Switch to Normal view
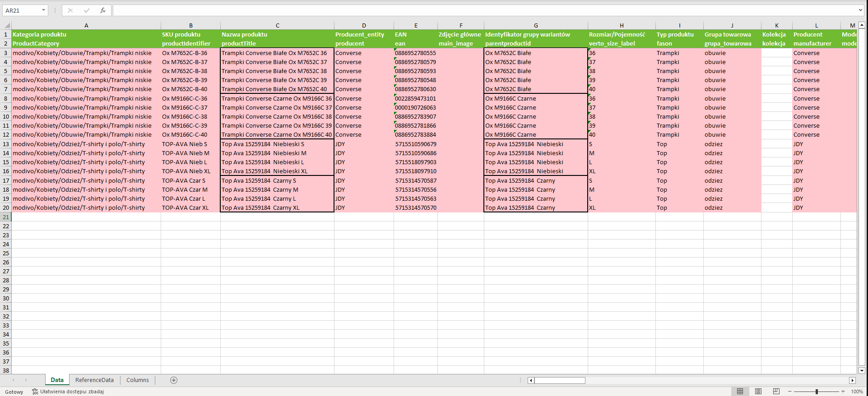This screenshot has height=396, width=868. click(740, 391)
